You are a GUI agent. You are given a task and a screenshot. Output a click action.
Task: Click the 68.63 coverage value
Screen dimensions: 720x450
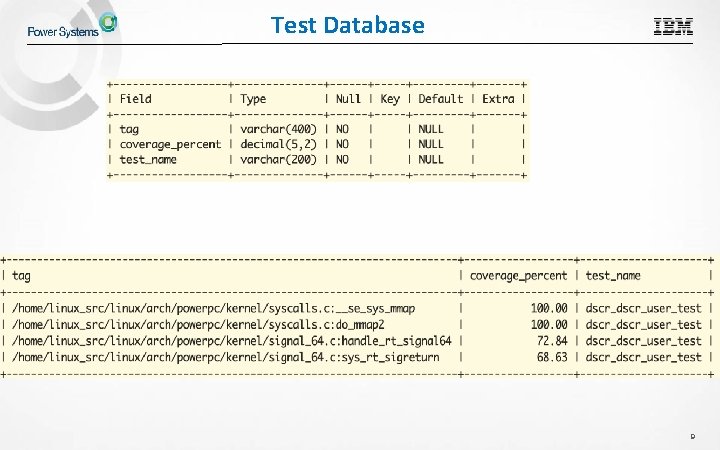552,357
